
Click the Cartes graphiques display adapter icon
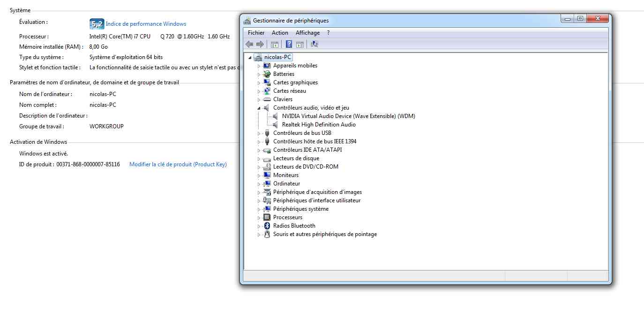click(x=267, y=82)
